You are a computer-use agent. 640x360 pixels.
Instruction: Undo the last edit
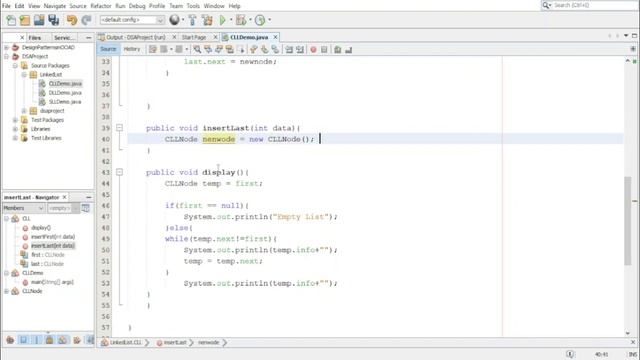click(72, 20)
